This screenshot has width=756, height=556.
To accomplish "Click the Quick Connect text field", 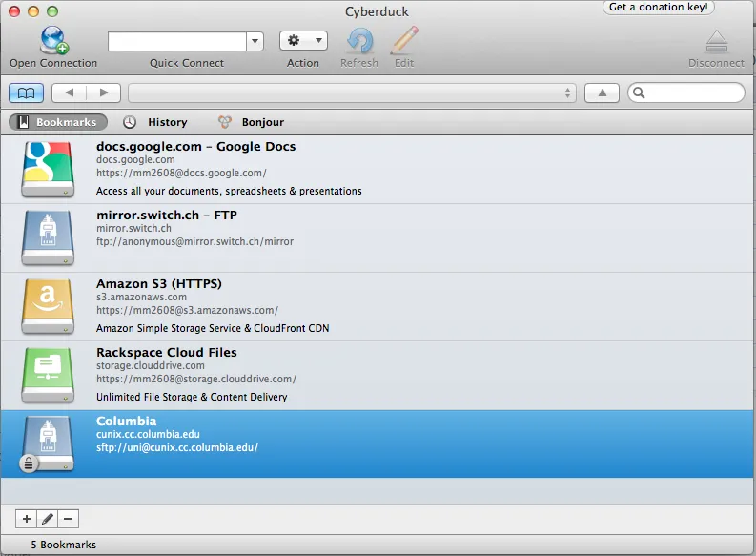I will 177,41.
